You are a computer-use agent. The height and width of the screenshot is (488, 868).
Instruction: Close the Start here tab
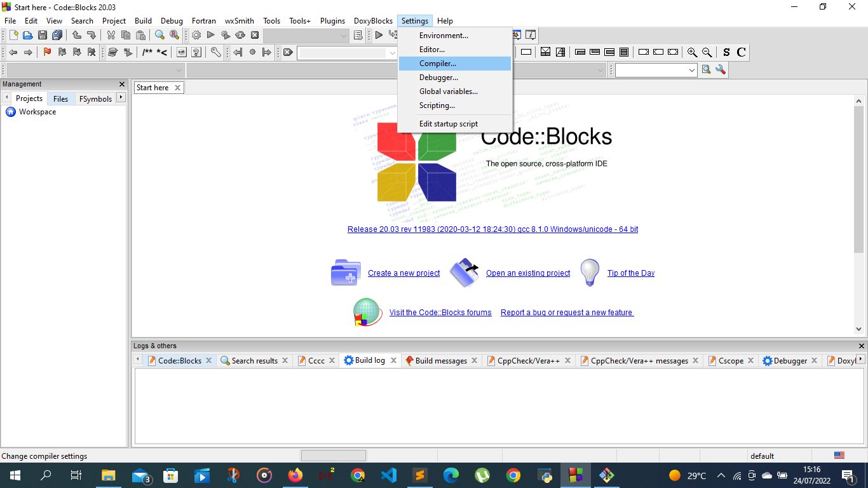[177, 88]
